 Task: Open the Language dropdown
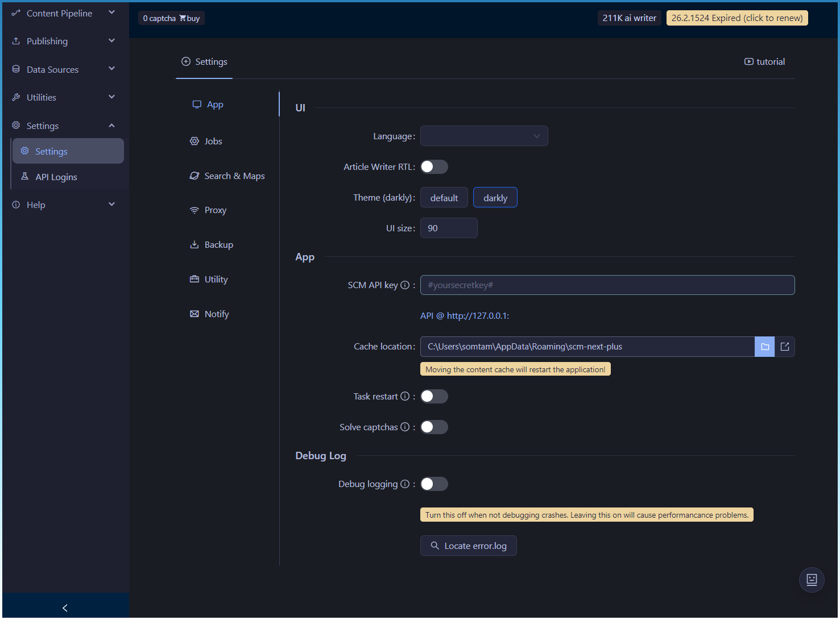pyautogui.click(x=483, y=136)
